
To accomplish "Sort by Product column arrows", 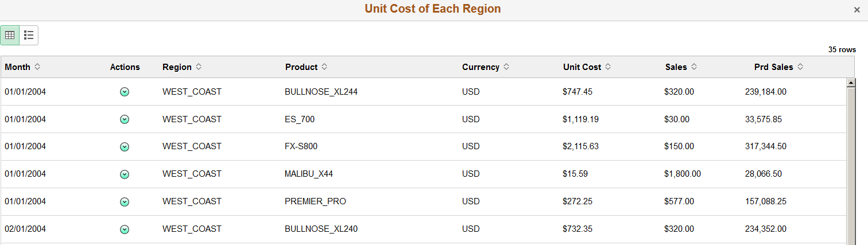I will [324, 67].
